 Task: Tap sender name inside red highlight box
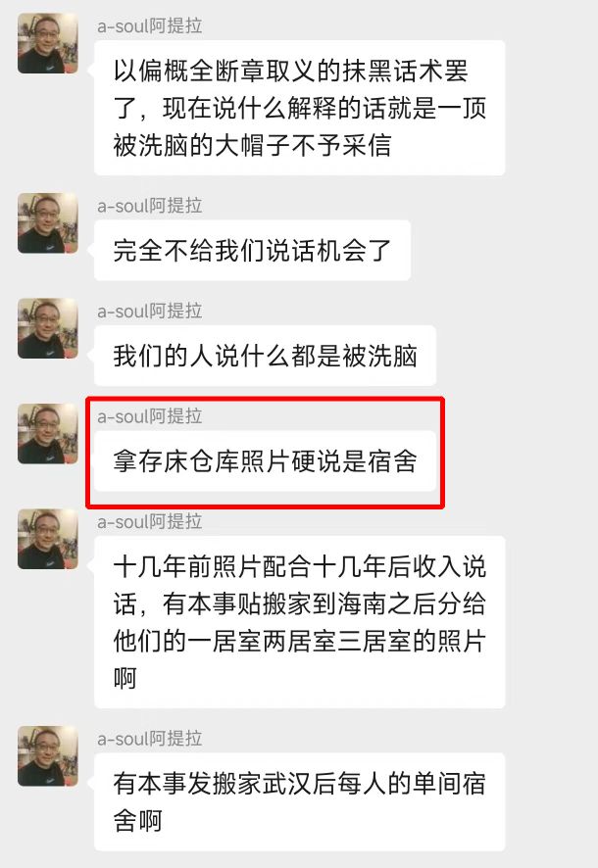tap(149, 416)
